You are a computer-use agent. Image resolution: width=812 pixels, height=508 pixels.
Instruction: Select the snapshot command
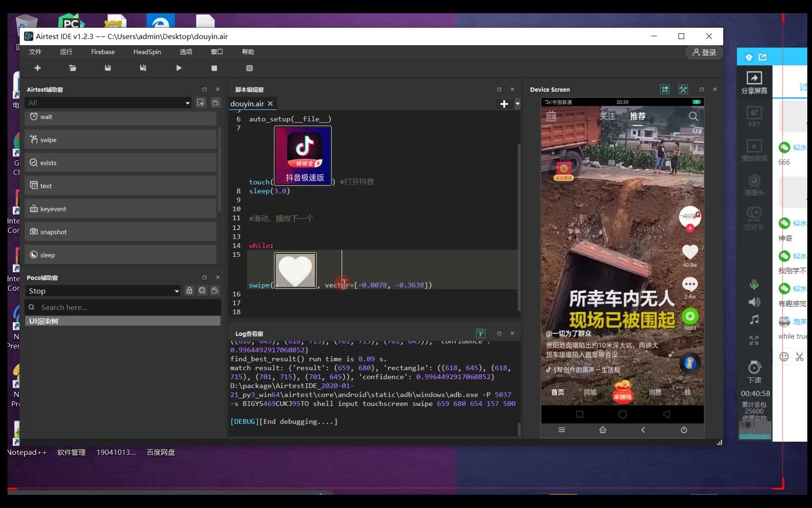point(120,232)
